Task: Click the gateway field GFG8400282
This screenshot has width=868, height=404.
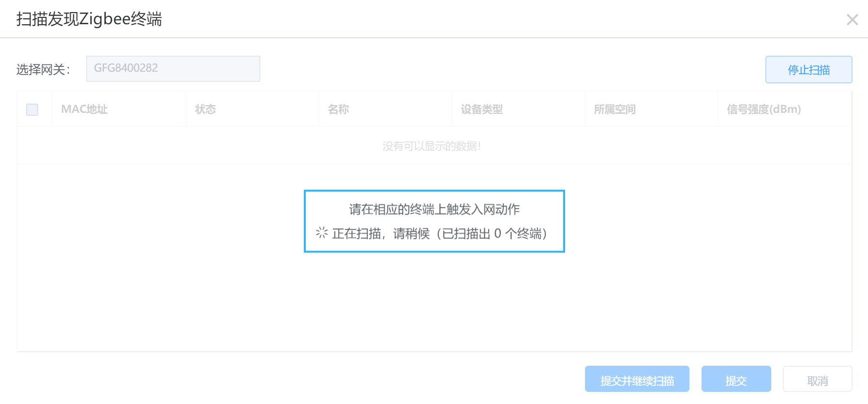Action: (x=173, y=68)
